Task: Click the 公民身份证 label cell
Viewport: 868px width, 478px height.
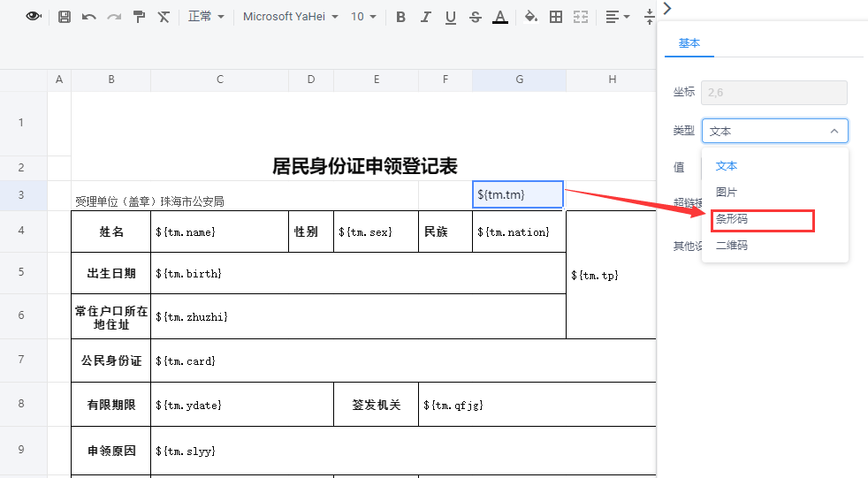Action: [x=111, y=360]
